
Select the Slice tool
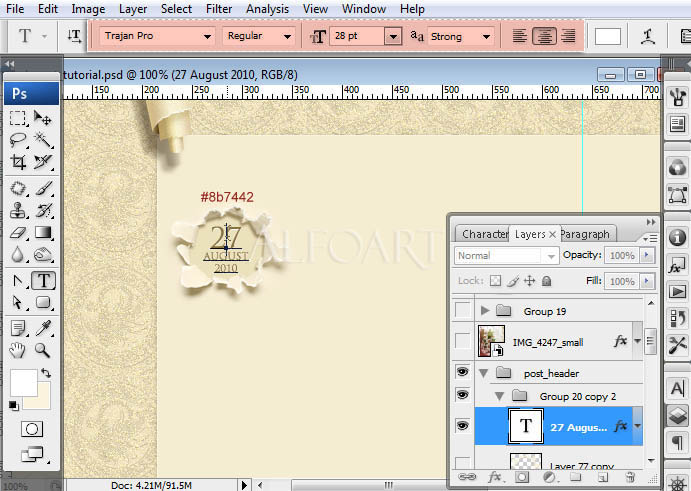[x=43, y=162]
